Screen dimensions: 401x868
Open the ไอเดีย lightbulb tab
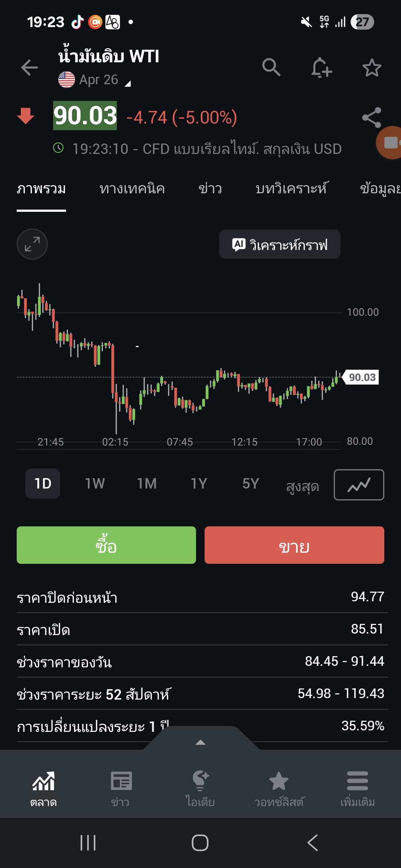coord(200,788)
